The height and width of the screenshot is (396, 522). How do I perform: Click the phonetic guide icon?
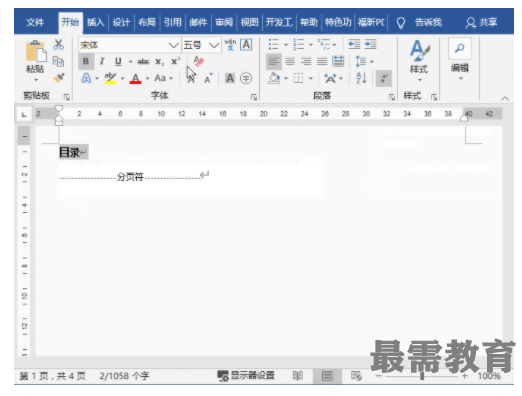pyautogui.click(x=230, y=45)
